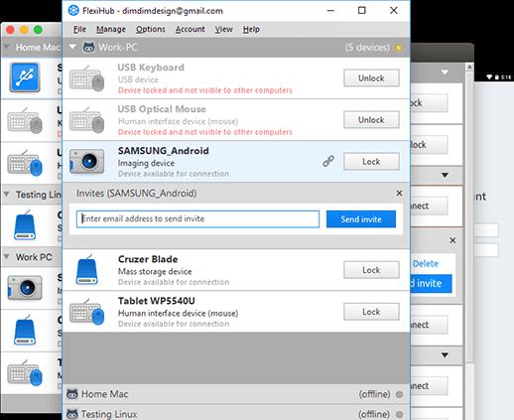Collapse the Testing Linux group in Mac window
Image resolution: width=514 pixels, height=420 pixels.
coord(6,194)
